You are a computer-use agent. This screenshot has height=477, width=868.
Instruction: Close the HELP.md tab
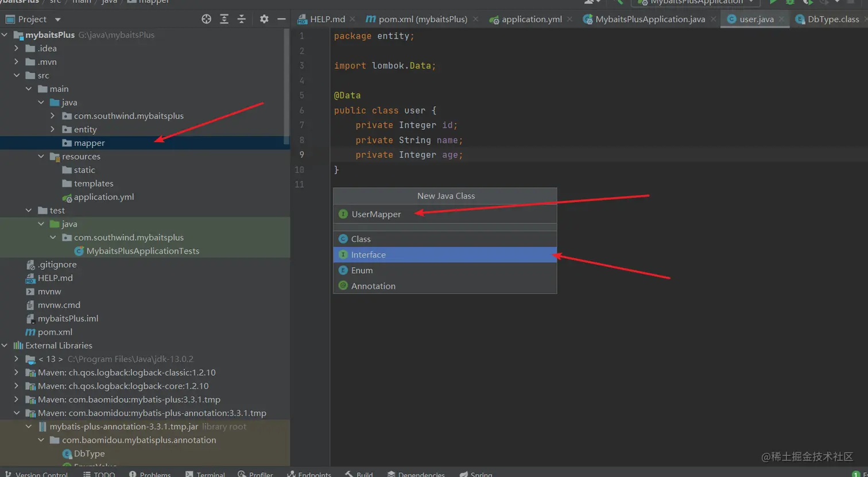(352, 19)
